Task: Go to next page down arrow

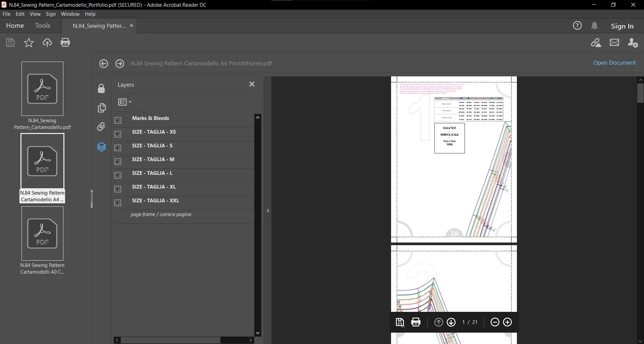Action: pos(451,322)
